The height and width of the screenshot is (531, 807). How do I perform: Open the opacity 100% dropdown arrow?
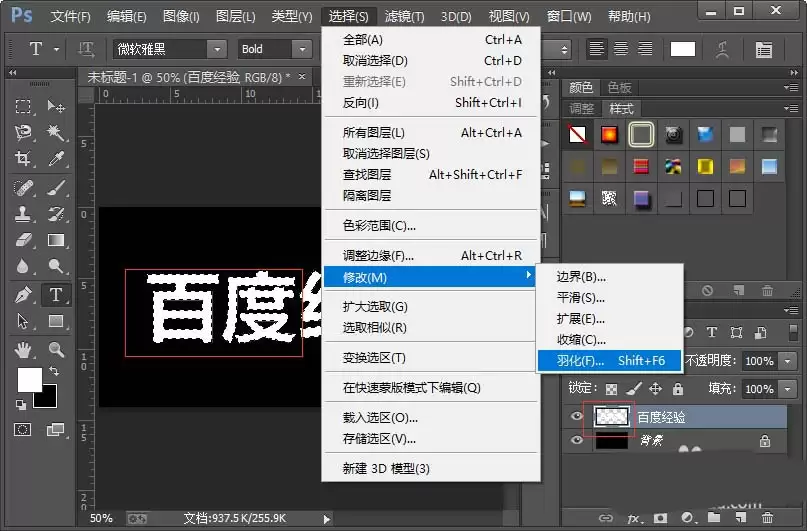click(x=787, y=361)
